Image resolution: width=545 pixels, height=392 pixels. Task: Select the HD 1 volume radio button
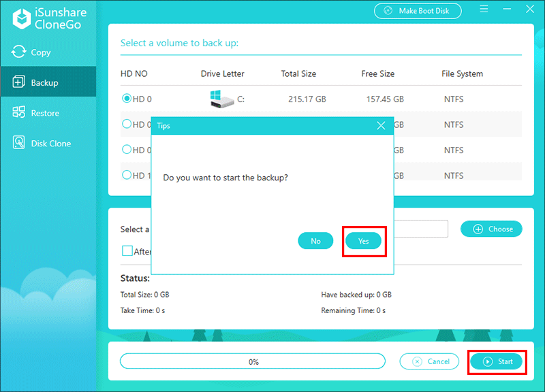click(127, 175)
